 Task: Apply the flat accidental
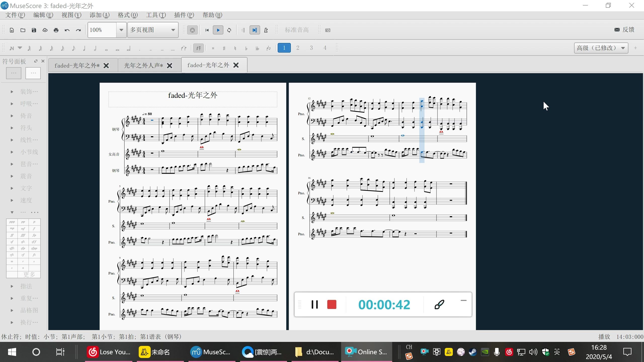246,48
